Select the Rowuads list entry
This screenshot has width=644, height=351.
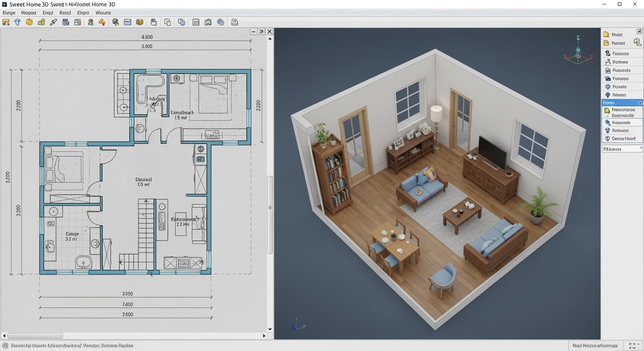(x=623, y=122)
